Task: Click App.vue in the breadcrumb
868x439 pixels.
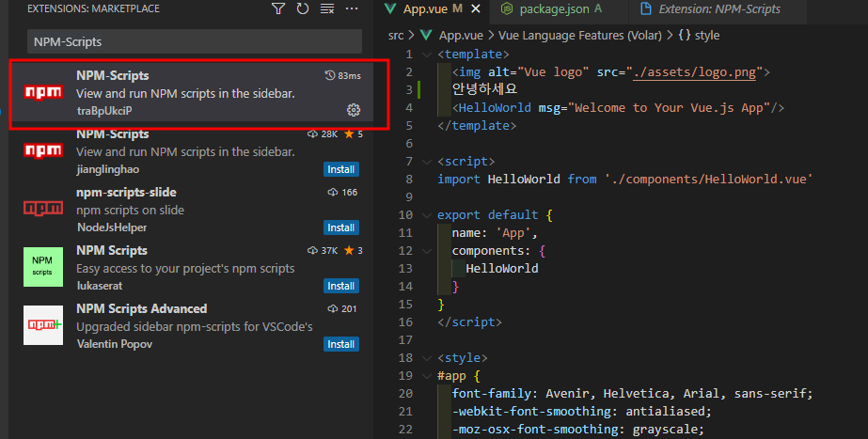Action: (x=461, y=36)
